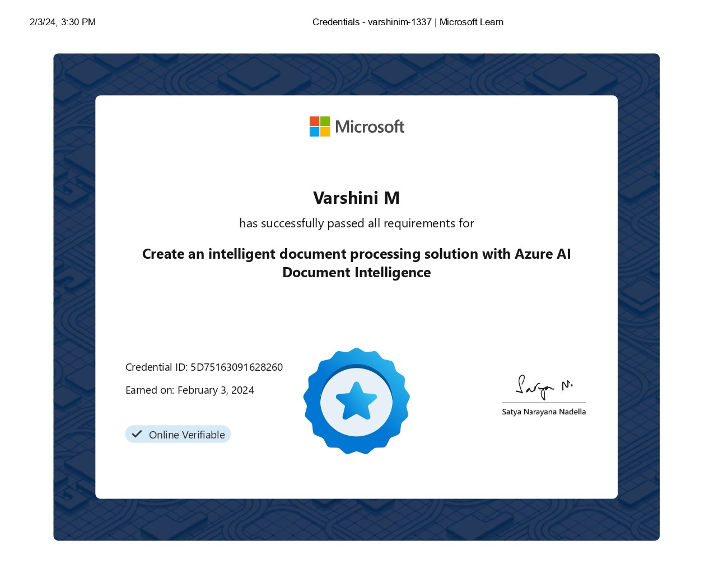The height and width of the screenshot is (588, 714).
Task: Click the checkmark in Online Verifiable
Action: coord(137,434)
